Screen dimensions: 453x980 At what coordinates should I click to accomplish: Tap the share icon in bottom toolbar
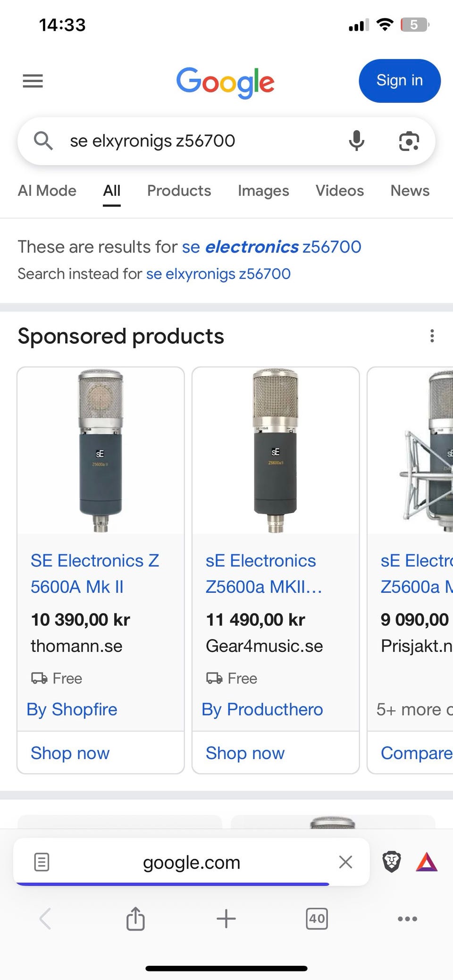pos(135,919)
